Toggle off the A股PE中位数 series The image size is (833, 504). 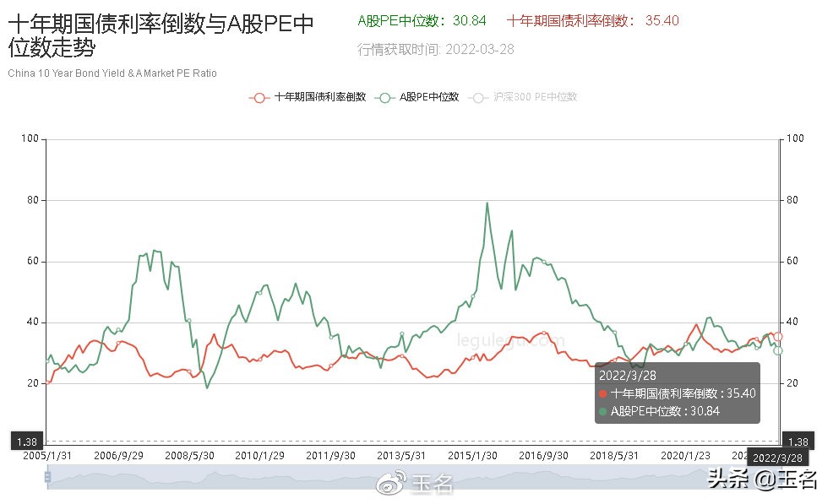point(418,97)
